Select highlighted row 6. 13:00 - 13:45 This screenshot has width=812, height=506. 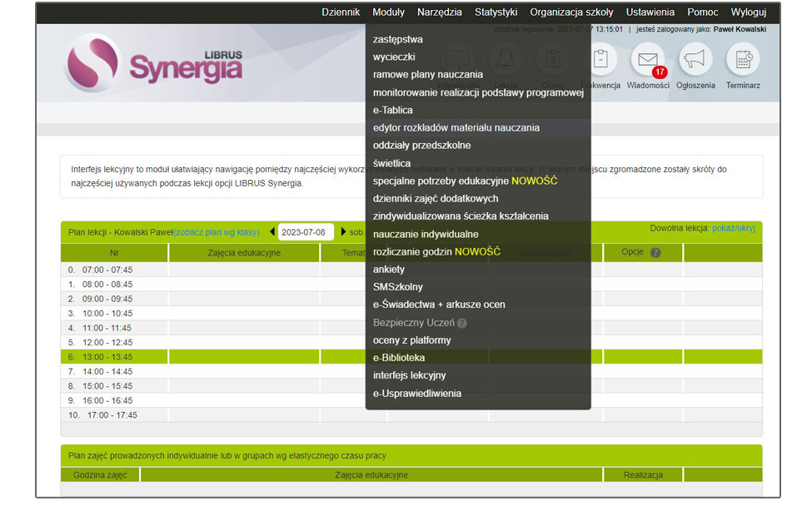pos(411,356)
